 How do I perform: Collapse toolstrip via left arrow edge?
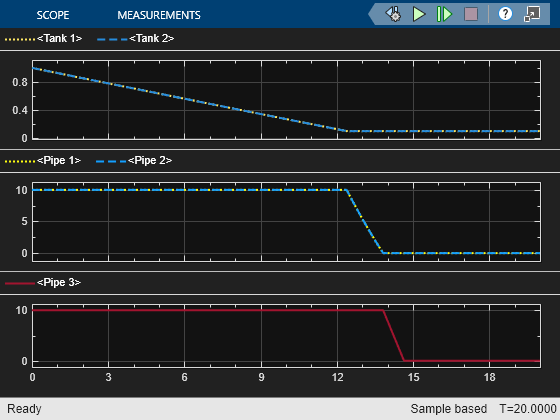coord(372,14)
